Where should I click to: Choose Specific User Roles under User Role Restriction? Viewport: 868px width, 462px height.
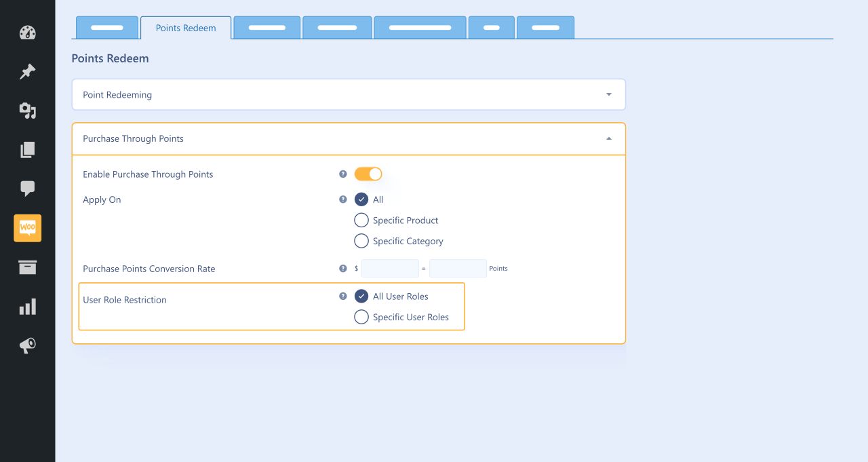click(x=361, y=317)
